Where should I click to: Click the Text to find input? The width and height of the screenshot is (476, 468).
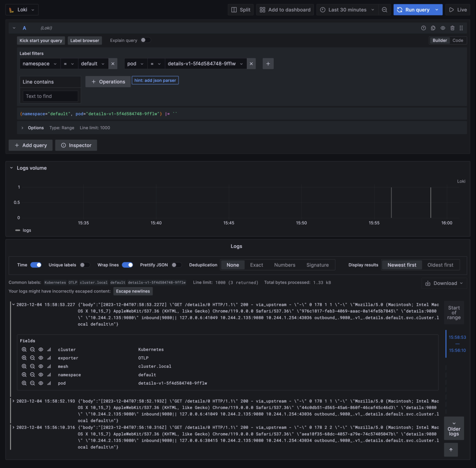(x=50, y=96)
